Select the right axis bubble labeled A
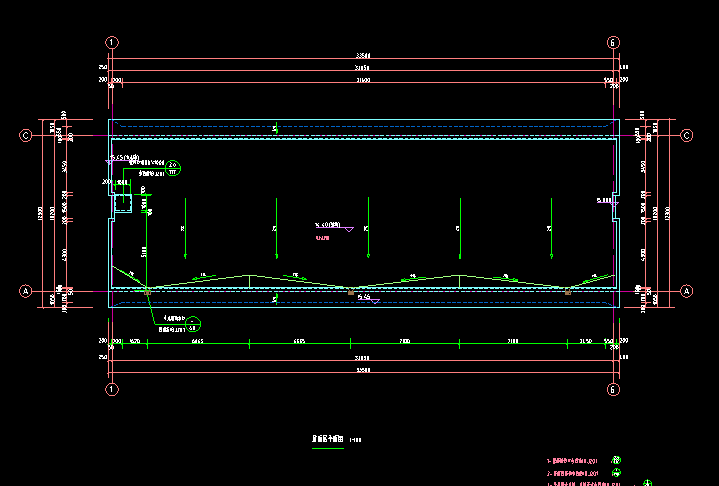The image size is (719, 486). pos(687,291)
